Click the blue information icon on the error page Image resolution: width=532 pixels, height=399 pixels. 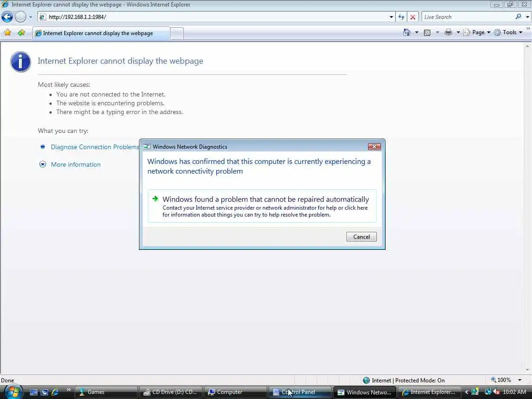coord(20,62)
